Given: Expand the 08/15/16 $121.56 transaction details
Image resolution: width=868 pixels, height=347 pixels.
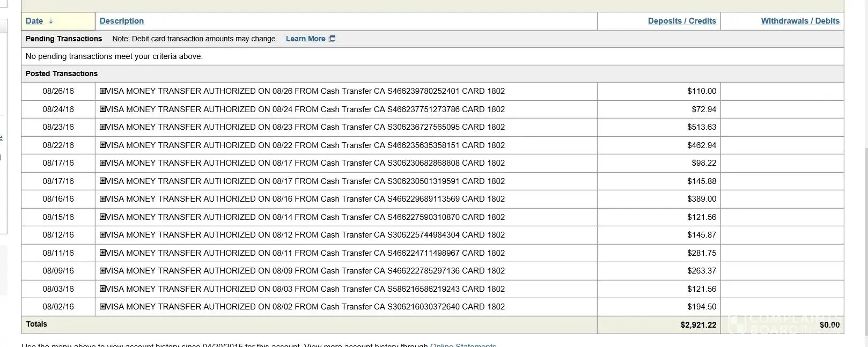Looking at the screenshot, I should [x=102, y=217].
